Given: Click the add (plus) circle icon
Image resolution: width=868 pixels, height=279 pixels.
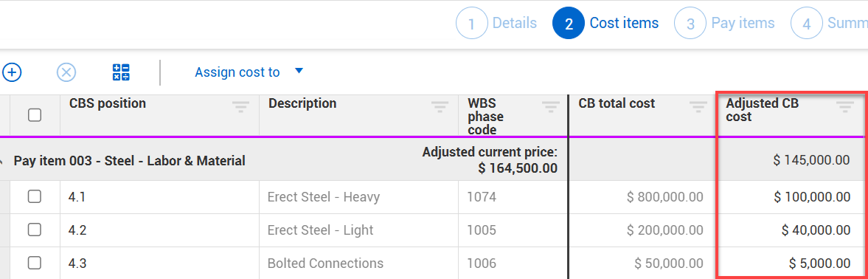Looking at the screenshot, I should coord(12,72).
